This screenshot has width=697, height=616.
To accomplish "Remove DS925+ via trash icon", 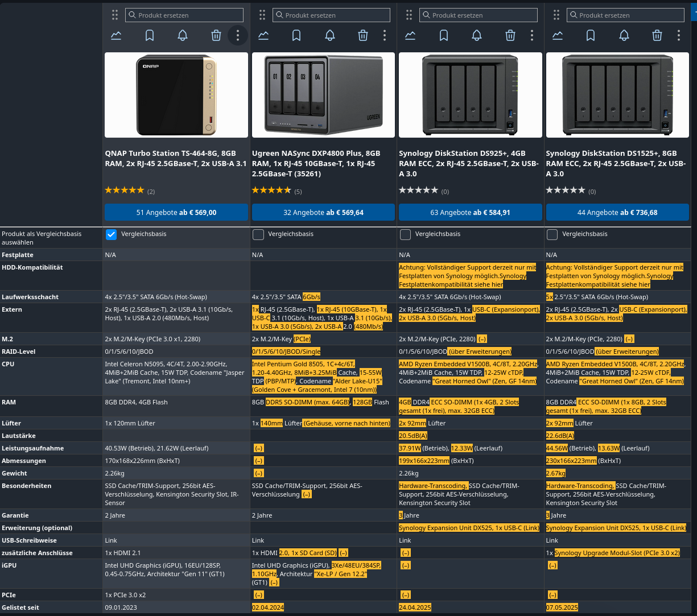I will pos(510,35).
